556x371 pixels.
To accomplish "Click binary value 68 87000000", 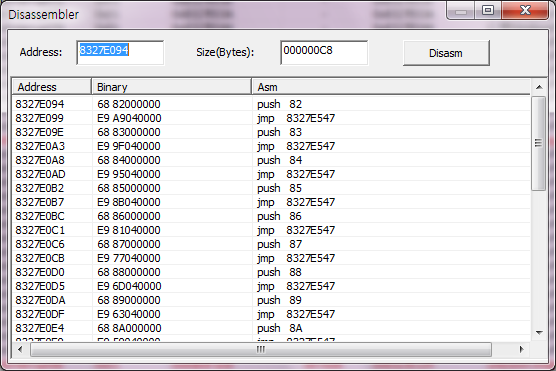I will (x=129, y=244).
